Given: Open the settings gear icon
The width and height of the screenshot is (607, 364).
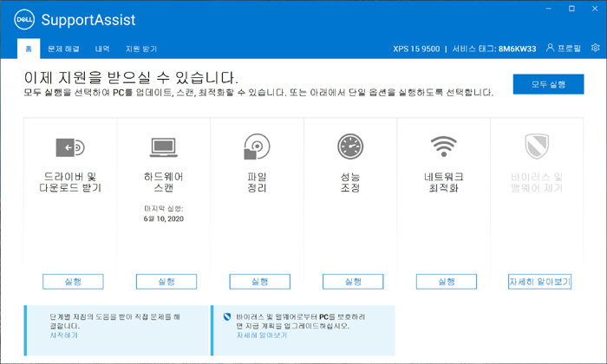Looking at the screenshot, I should 596,48.
